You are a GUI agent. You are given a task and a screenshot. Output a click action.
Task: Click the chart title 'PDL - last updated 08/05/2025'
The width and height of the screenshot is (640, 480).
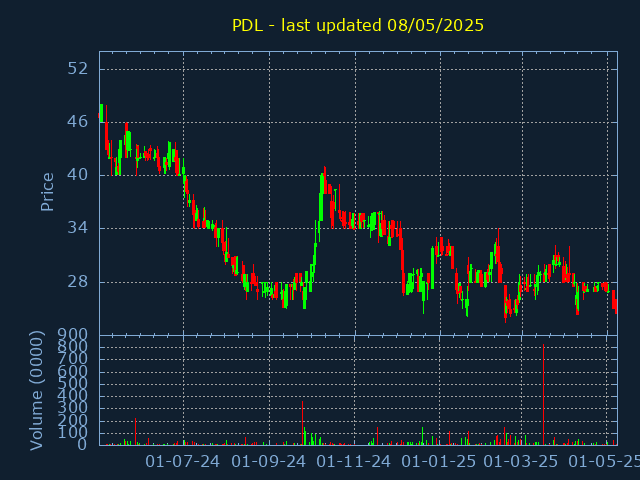coord(358,25)
